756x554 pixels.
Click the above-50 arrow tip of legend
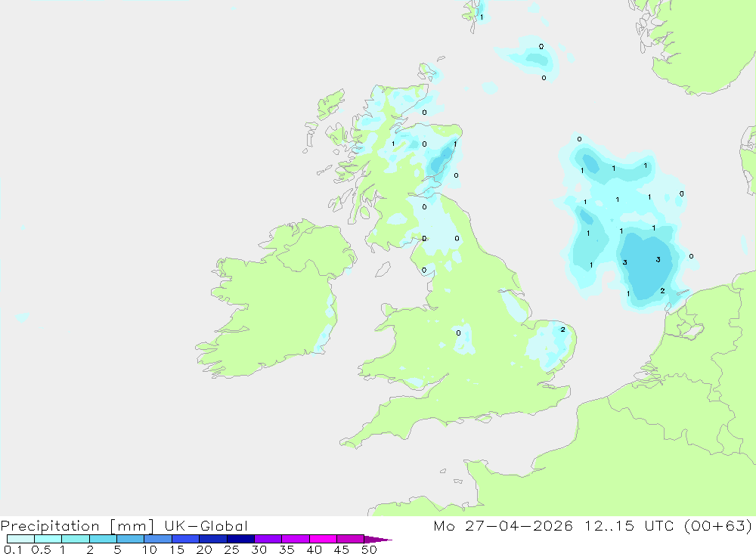tap(379, 539)
